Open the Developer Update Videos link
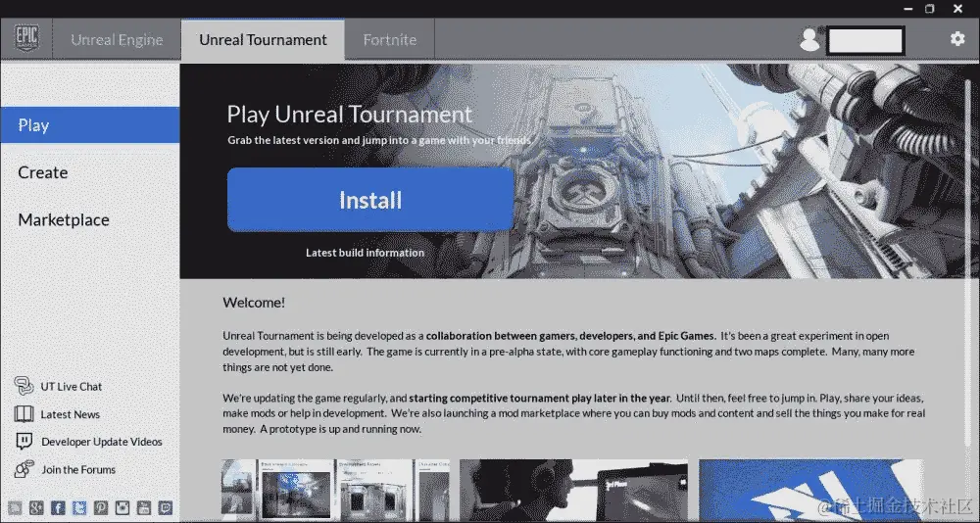The width and height of the screenshot is (980, 523). coord(102,442)
